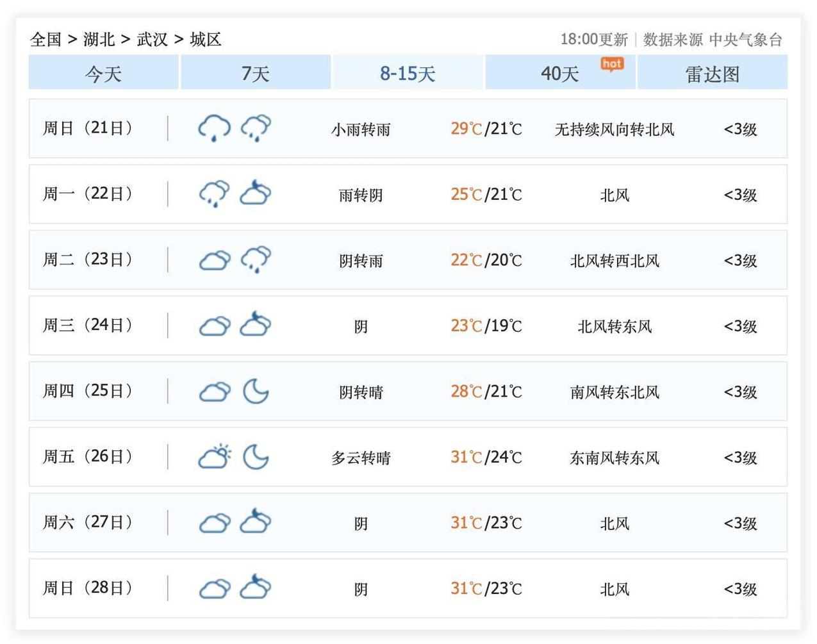Click the overcast cloud icon for Tuesday 23rd

point(214,260)
